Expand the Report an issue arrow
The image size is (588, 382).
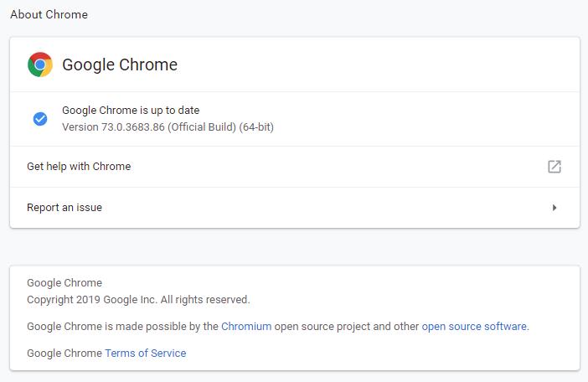coord(554,208)
